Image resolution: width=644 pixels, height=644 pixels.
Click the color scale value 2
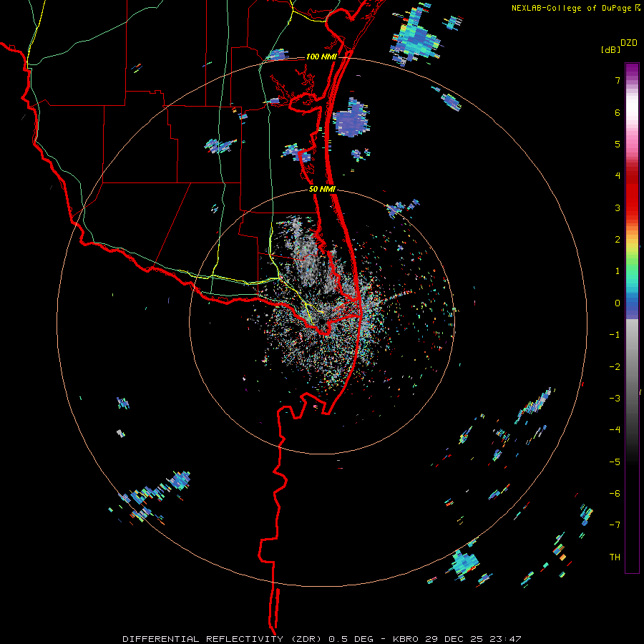click(618, 240)
